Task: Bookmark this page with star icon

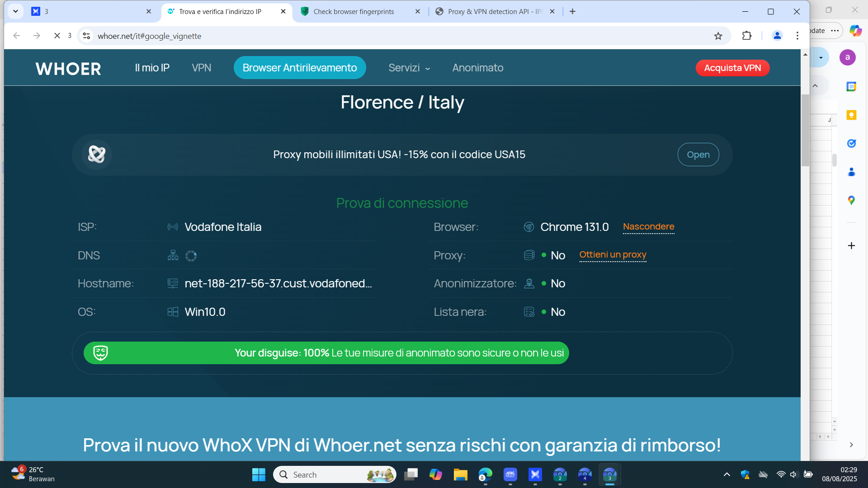Action: pyautogui.click(x=718, y=36)
